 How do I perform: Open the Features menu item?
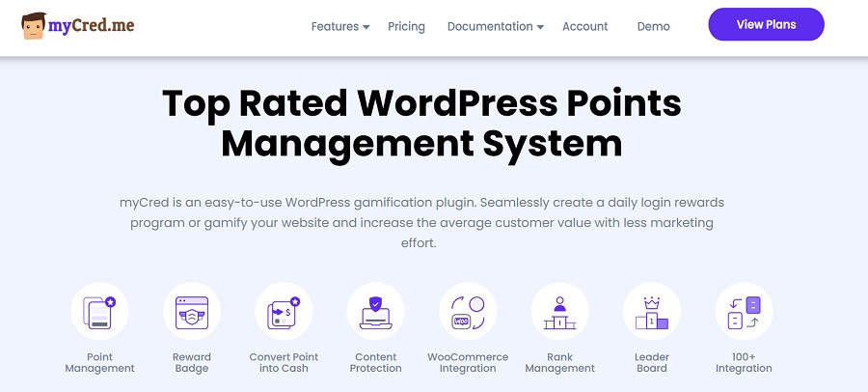click(x=335, y=26)
